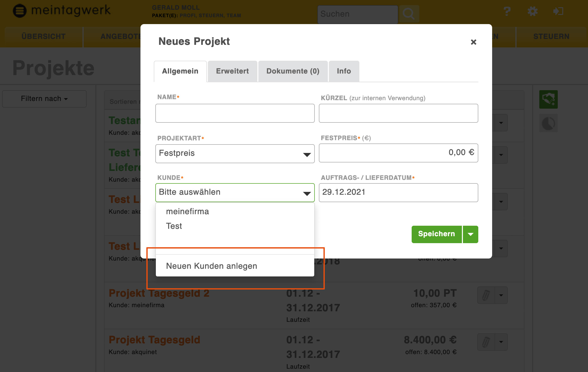Choose Neuen Kunden anlegen option
The height and width of the screenshot is (372, 588).
(x=212, y=266)
